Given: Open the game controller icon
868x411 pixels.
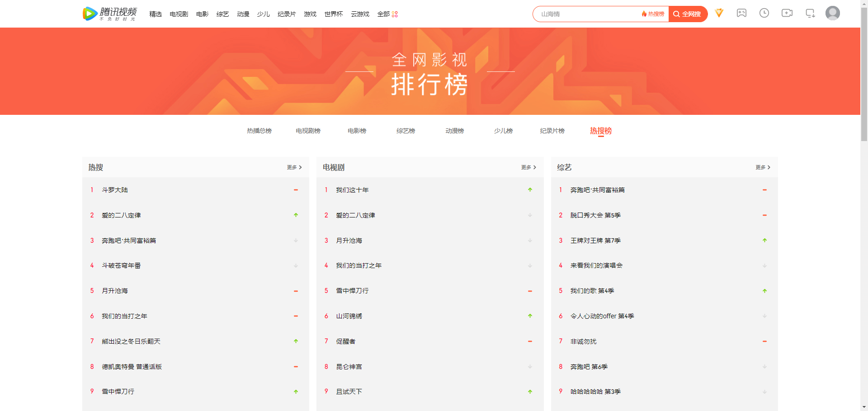Looking at the screenshot, I should coord(741,13).
